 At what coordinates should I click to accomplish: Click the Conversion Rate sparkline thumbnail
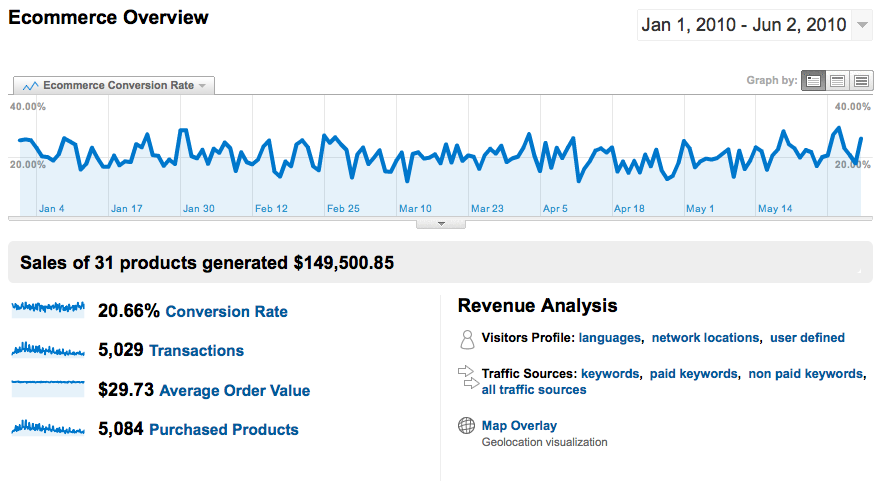(x=49, y=311)
